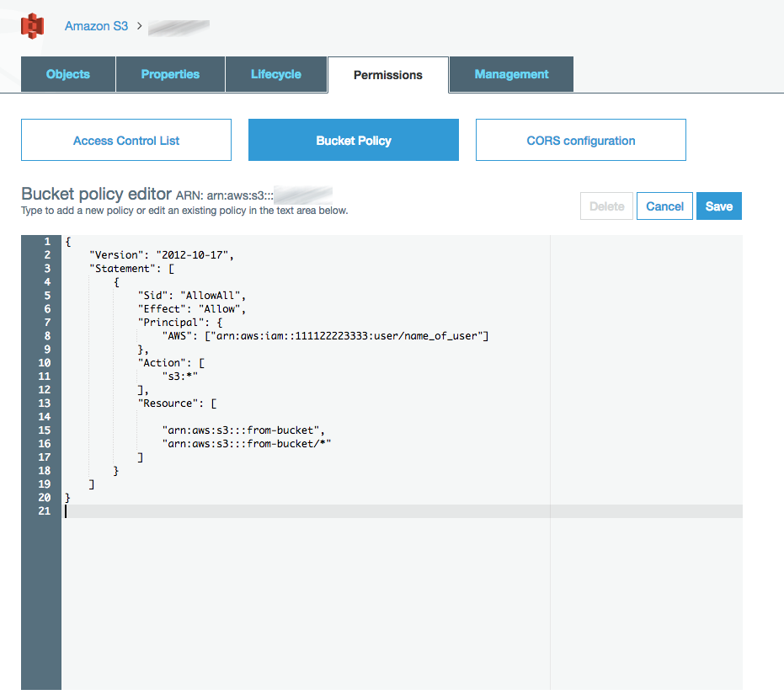784x700 pixels.
Task: Click the "arn:aws:s3:::from-bucket/*" line
Action: coord(247,444)
